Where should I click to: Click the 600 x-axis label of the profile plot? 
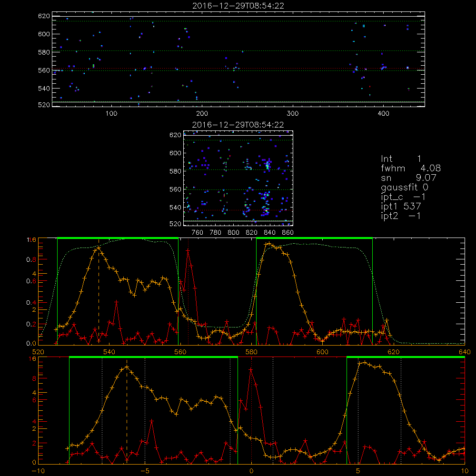(x=322, y=352)
